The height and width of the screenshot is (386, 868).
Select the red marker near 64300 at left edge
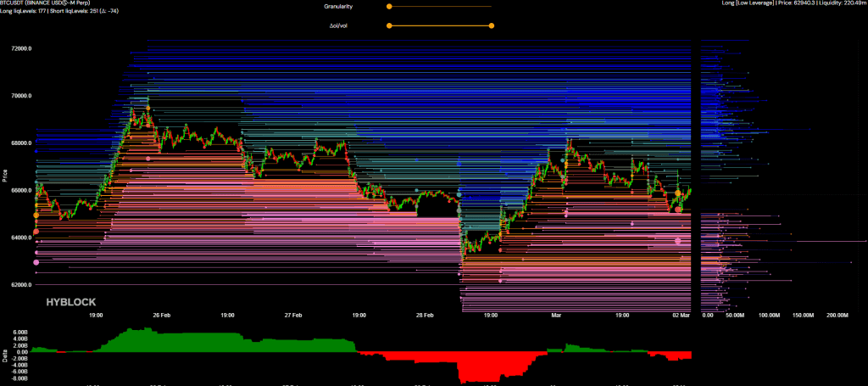click(36, 232)
